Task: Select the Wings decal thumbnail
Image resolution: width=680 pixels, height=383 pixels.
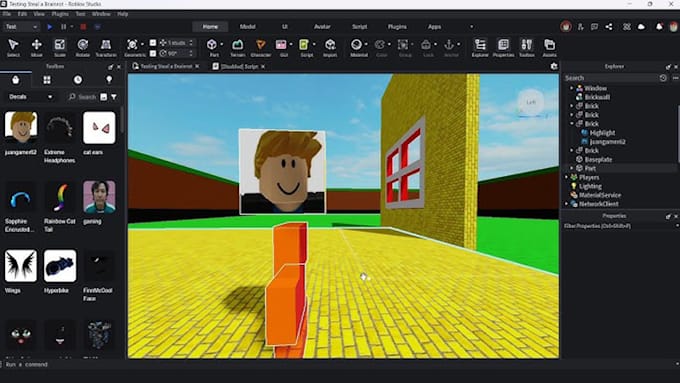Action: pos(21,265)
